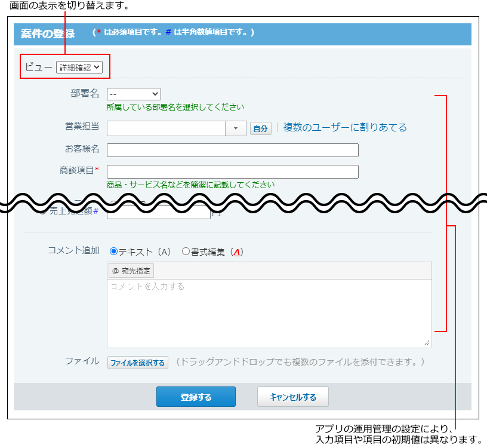Click the comment box resize handle
487x448 pixels.
[x=427, y=343]
